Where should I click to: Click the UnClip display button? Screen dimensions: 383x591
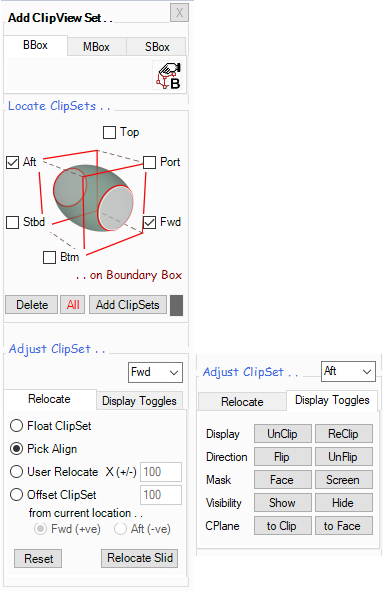(283, 434)
